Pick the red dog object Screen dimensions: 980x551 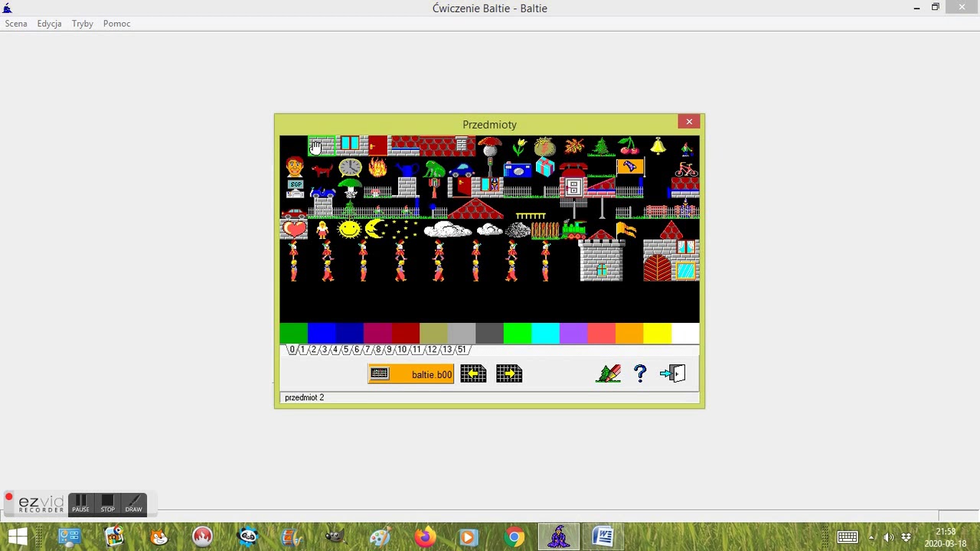click(322, 168)
